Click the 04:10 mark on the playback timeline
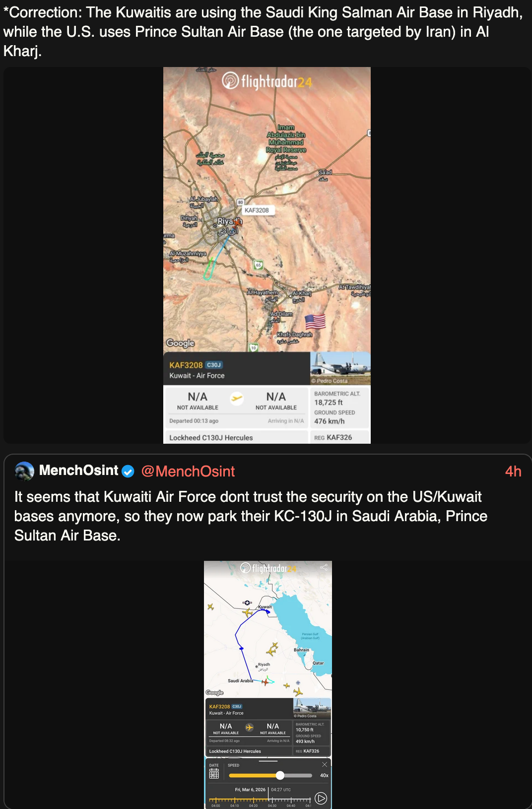 (x=234, y=800)
